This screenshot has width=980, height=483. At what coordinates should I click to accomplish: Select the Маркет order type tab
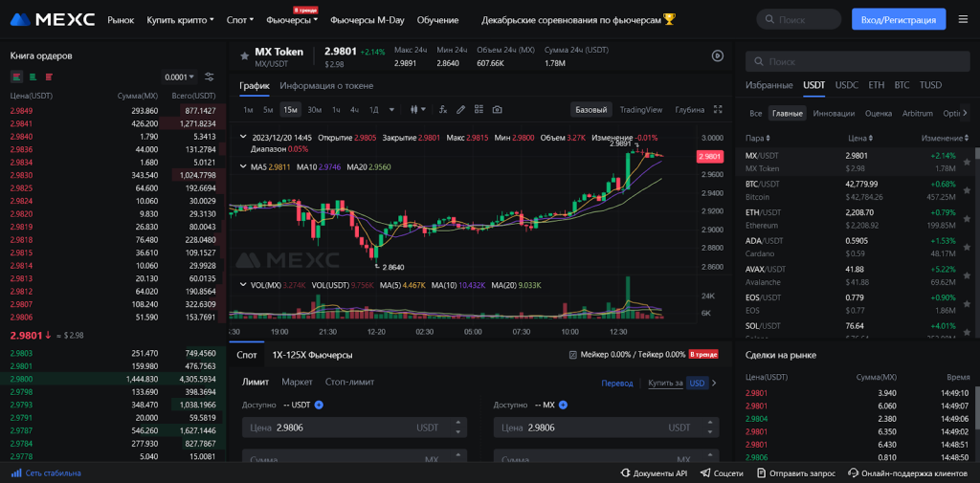point(297,382)
